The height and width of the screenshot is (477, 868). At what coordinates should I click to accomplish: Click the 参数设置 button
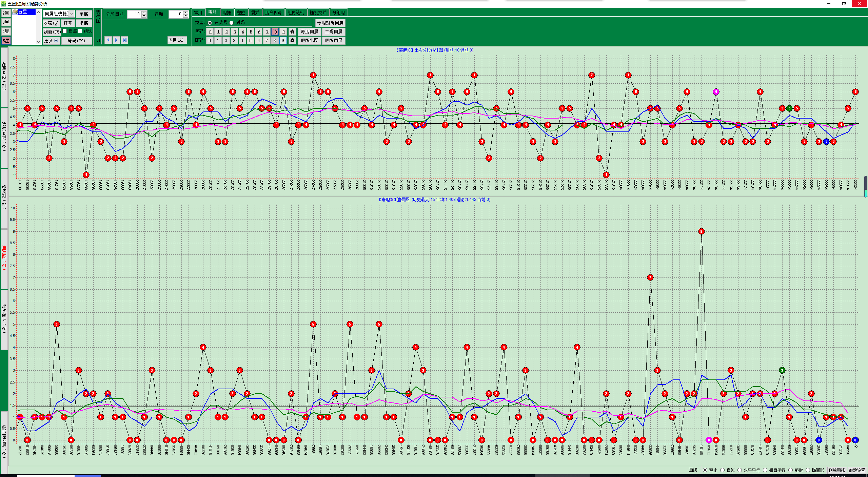[857, 470]
